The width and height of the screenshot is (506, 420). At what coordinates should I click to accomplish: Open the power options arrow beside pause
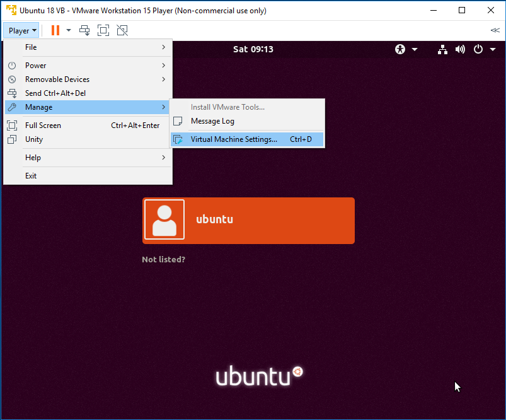point(69,30)
